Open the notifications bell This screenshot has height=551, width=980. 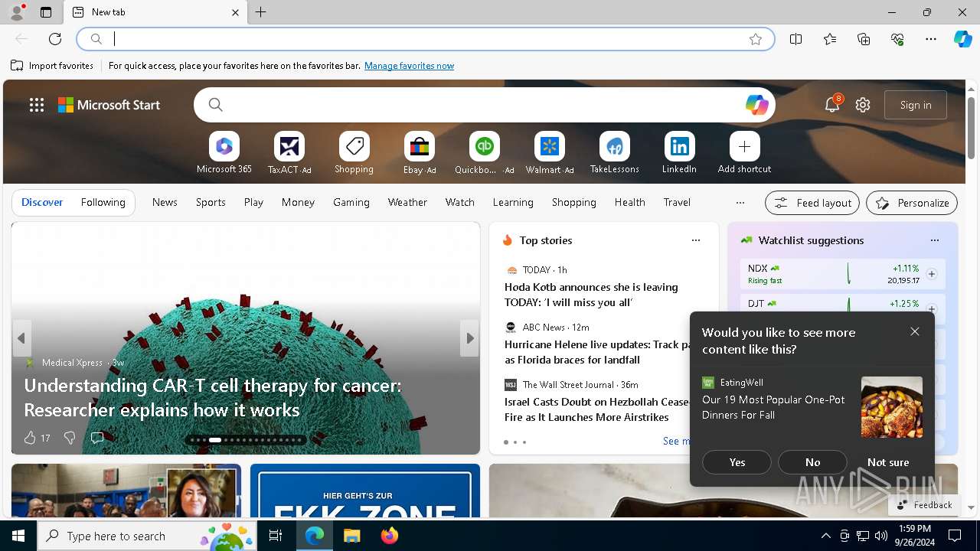pos(832,105)
